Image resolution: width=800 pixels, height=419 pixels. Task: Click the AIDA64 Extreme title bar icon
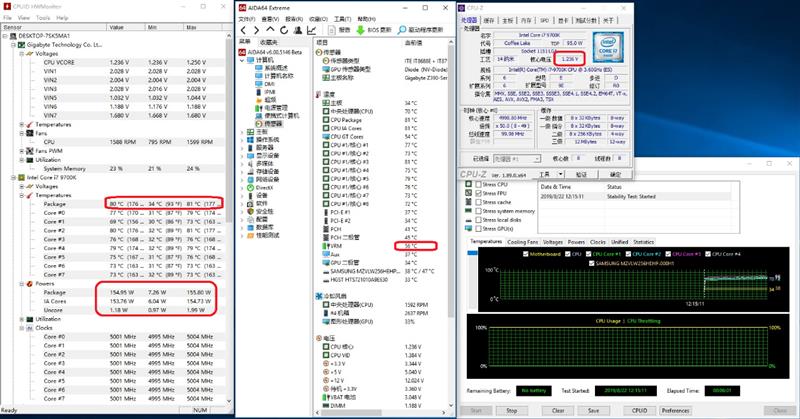pos(242,8)
